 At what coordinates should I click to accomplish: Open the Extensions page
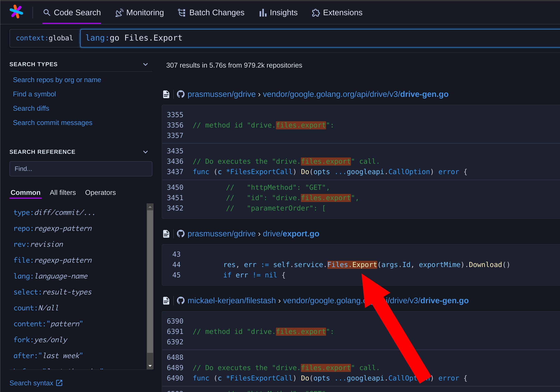[x=337, y=13]
